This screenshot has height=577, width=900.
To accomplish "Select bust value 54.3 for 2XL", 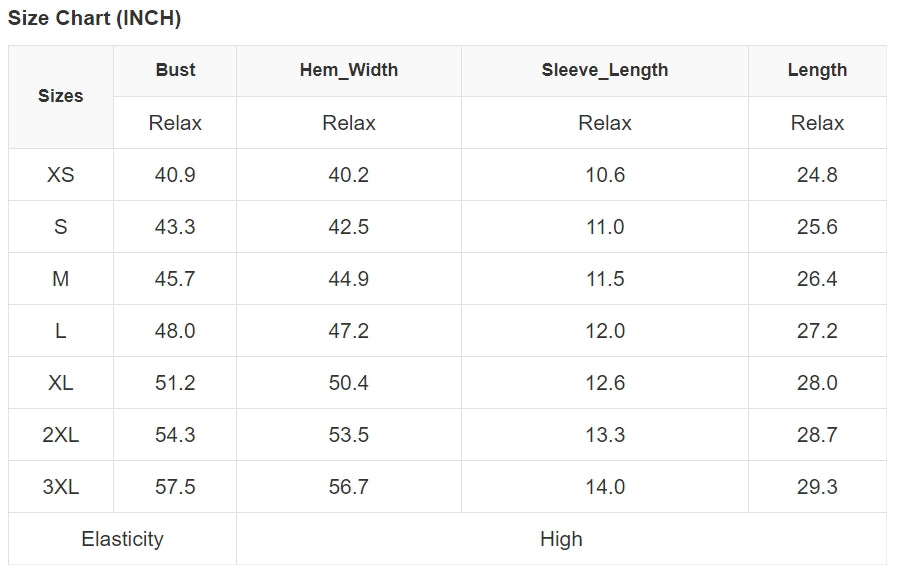I will click(175, 435).
